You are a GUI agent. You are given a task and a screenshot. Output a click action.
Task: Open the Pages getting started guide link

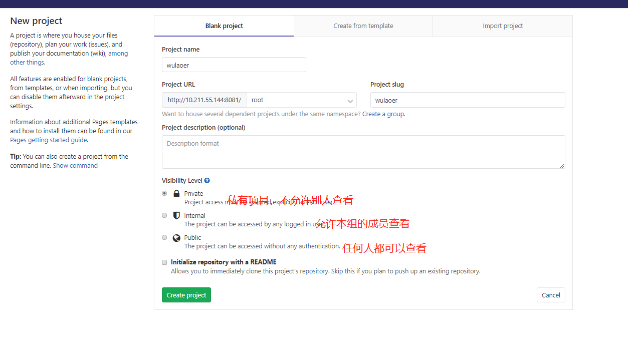[49, 140]
